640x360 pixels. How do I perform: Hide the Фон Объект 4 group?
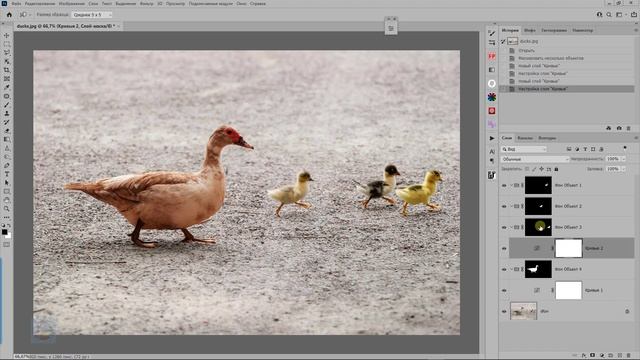(504, 269)
